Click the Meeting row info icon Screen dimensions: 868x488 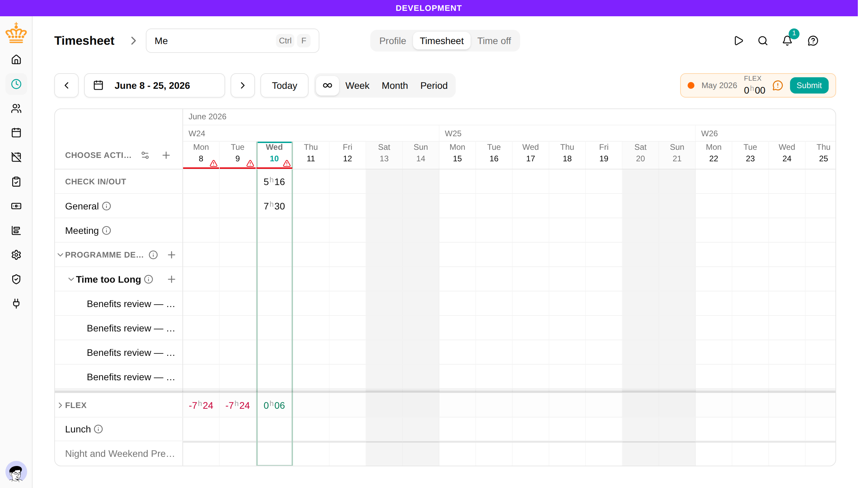(106, 230)
